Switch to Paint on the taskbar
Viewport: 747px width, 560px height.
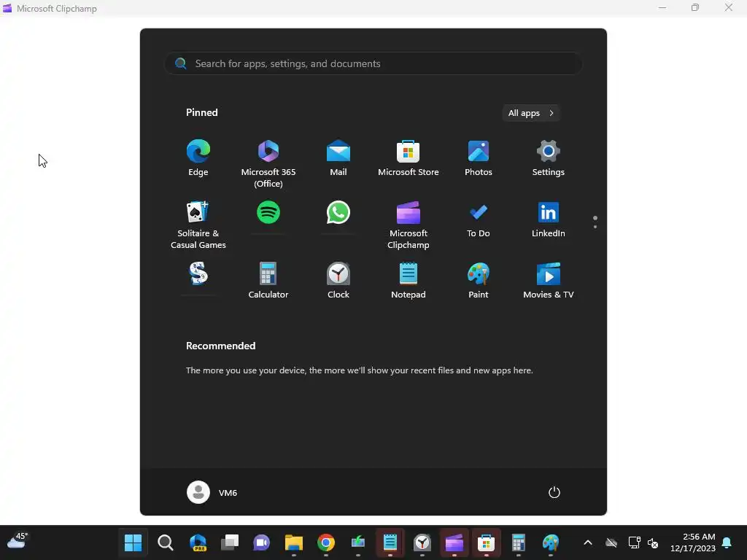tap(550, 542)
